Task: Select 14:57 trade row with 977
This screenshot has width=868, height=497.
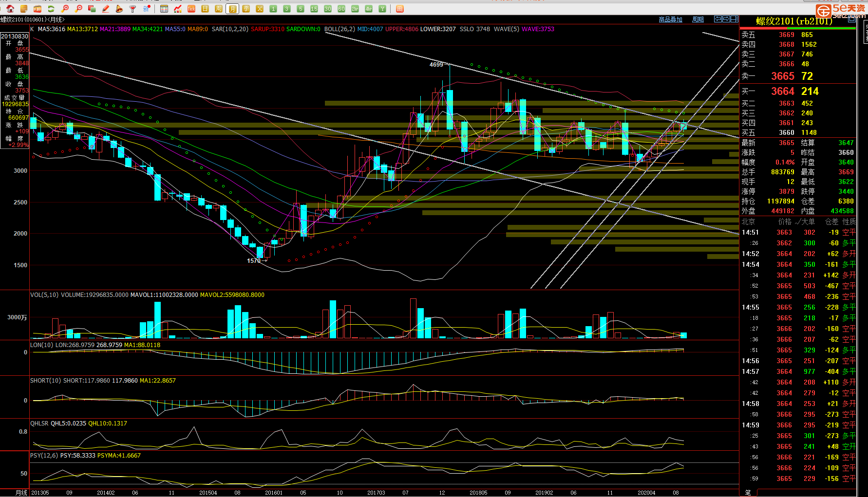Action: click(x=798, y=372)
